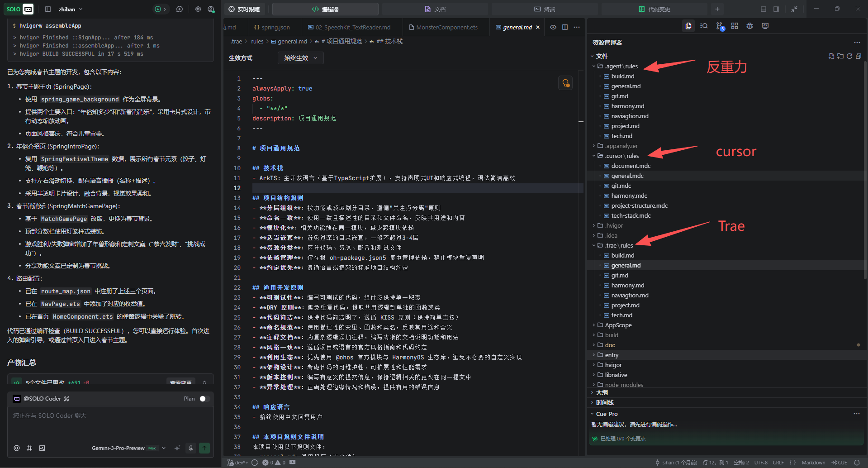Toggle right side panel layout icon
Screen dimensions: 868x468
coord(776,9)
